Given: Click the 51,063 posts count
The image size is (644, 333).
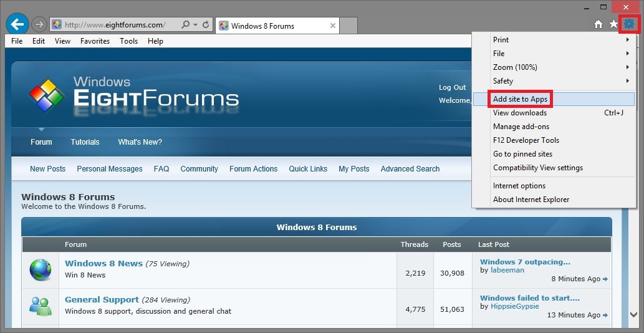Looking at the screenshot, I should tap(452, 309).
